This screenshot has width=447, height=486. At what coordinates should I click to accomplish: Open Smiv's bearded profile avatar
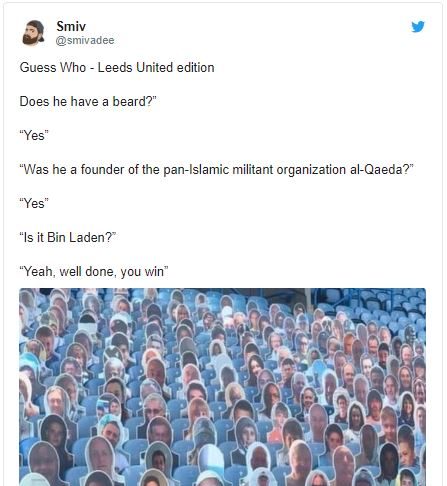point(33,33)
